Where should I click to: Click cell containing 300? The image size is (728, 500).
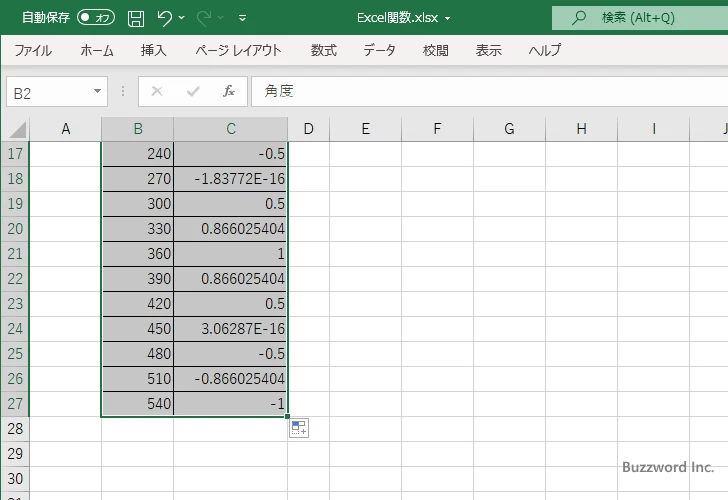click(x=138, y=204)
